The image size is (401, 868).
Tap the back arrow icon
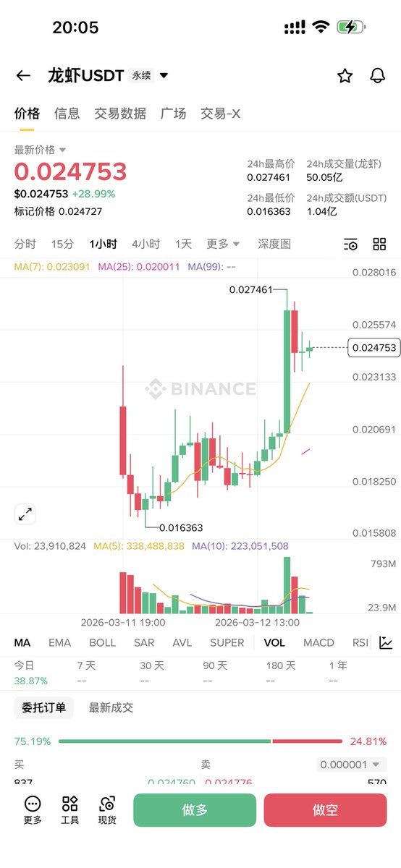pyautogui.click(x=23, y=76)
